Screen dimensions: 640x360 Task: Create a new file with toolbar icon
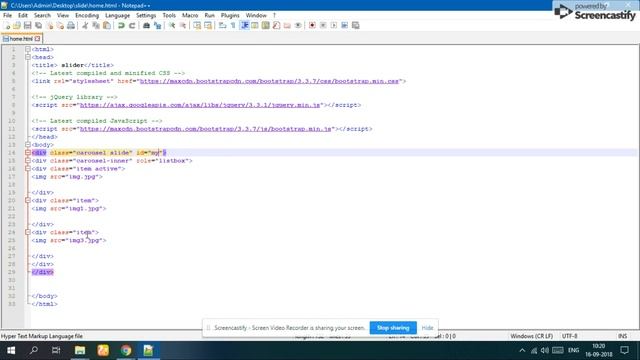pos(6,25)
